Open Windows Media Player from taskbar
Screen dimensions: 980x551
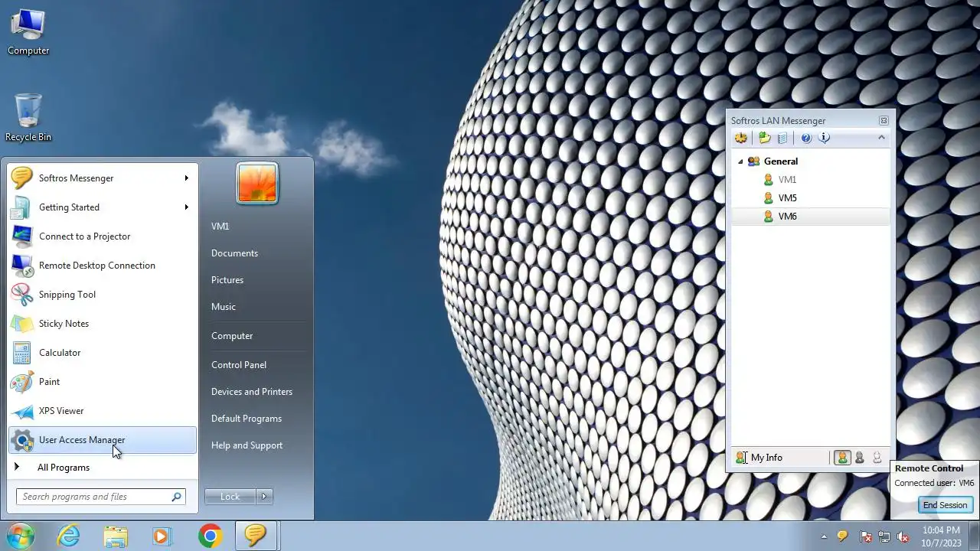tap(162, 536)
